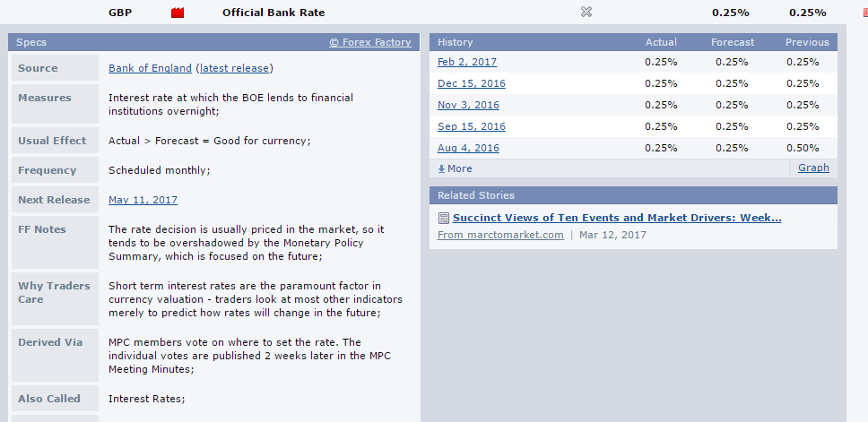Click the news story document icon

443,218
